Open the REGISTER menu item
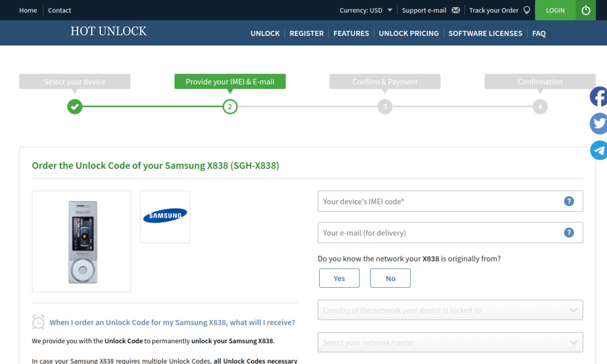The height and width of the screenshot is (364, 607). pos(306,33)
